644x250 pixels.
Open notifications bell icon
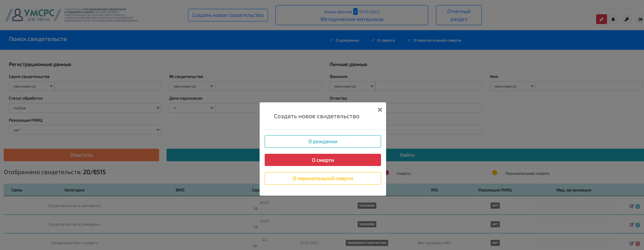coord(613,19)
